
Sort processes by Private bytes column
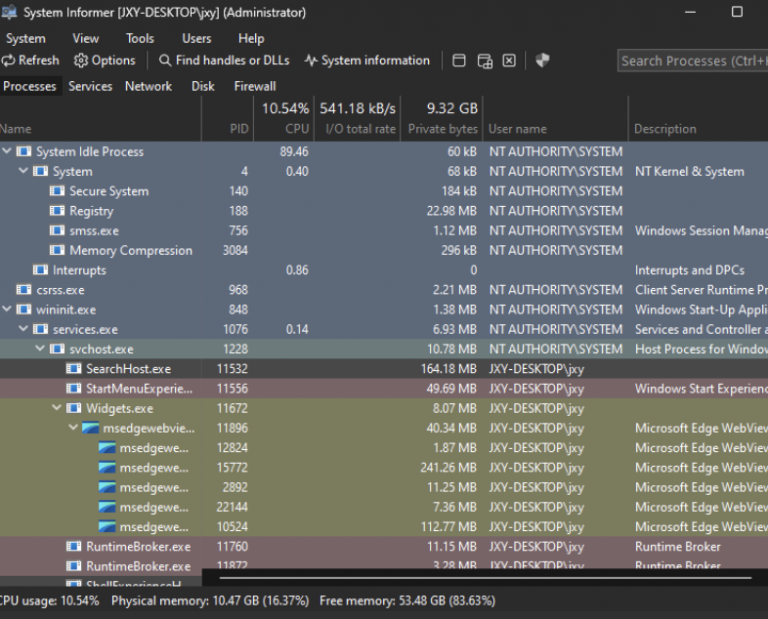[x=442, y=129]
